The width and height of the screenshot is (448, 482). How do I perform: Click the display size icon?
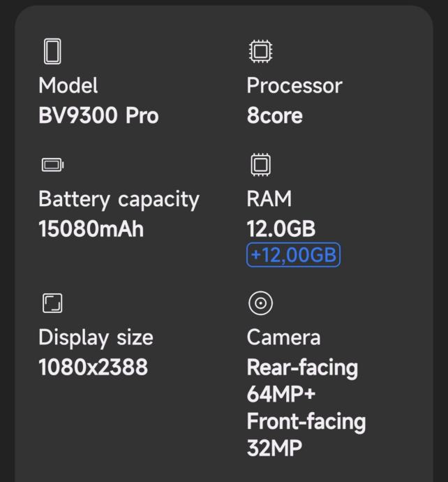[x=52, y=303]
